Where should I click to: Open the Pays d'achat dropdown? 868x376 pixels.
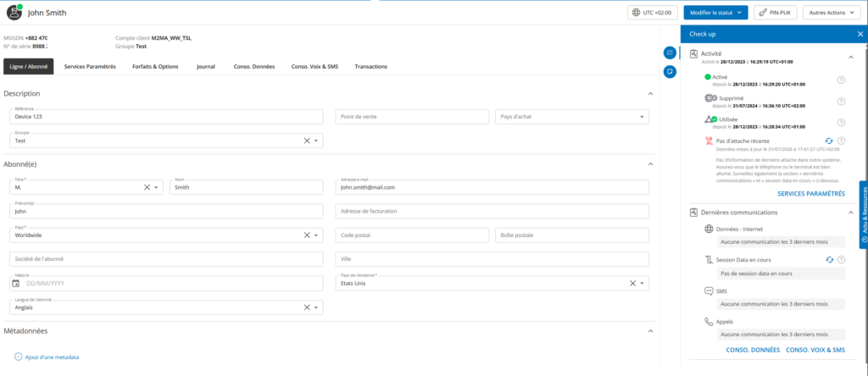(x=642, y=117)
